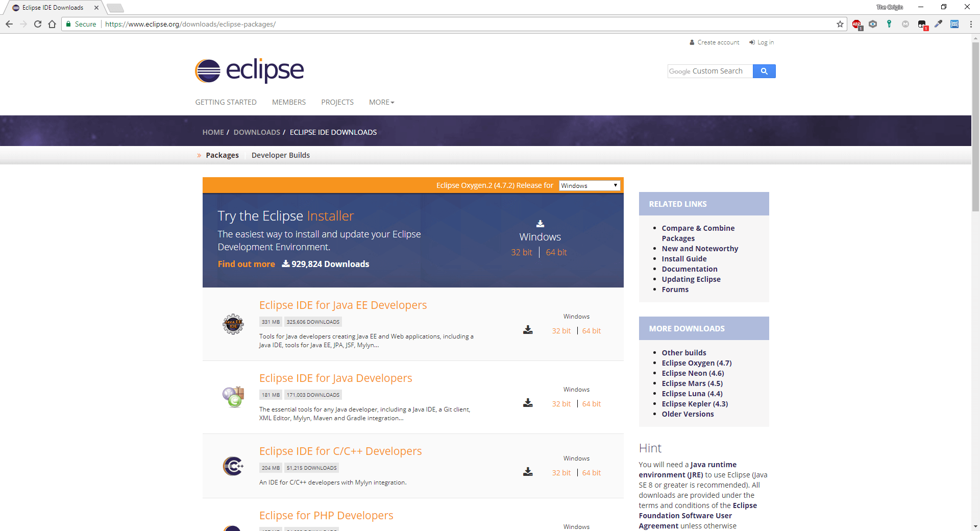The width and height of the screenshot is (980, 531).
Task: Click the green key extension icon
Action: click(889, 24)
